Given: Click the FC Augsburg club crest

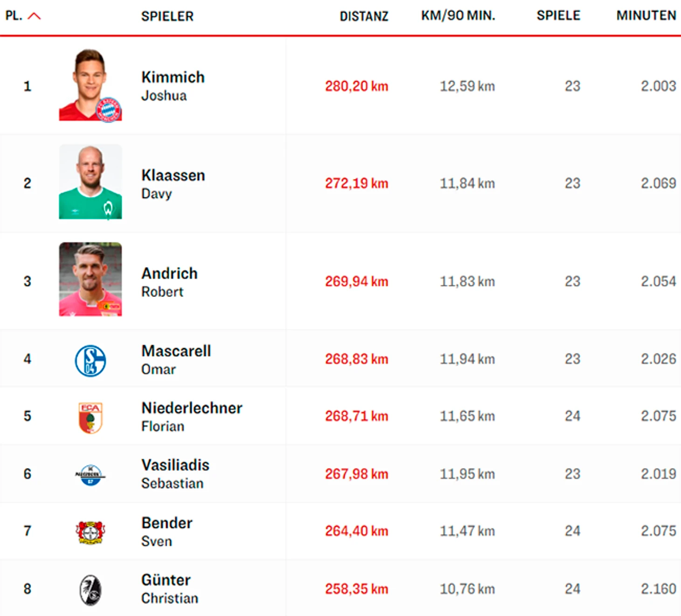Looking at the screenshot, I should tap(90, 418).
